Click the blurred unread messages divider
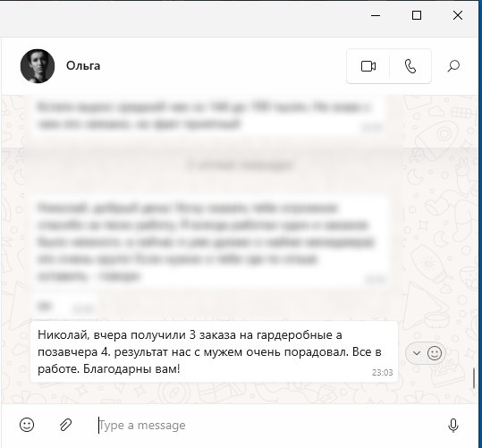Screen dimensions: 482x448 click(x=240, y=165)
